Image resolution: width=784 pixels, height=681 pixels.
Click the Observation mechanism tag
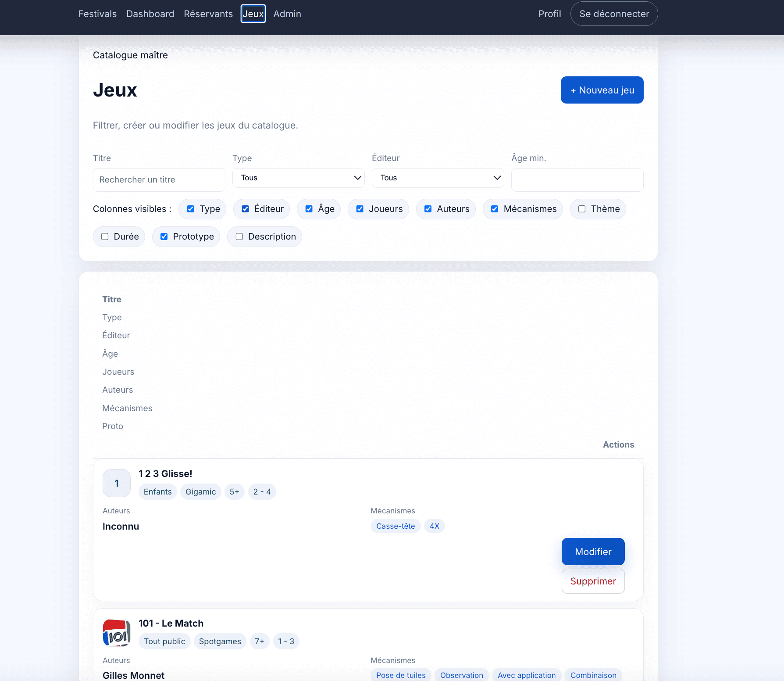pyautogui.click(x=462, y=675)
